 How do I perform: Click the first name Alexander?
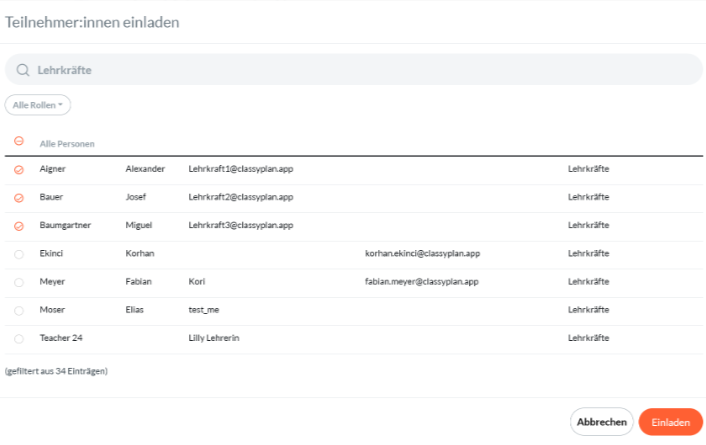point(145,169)
